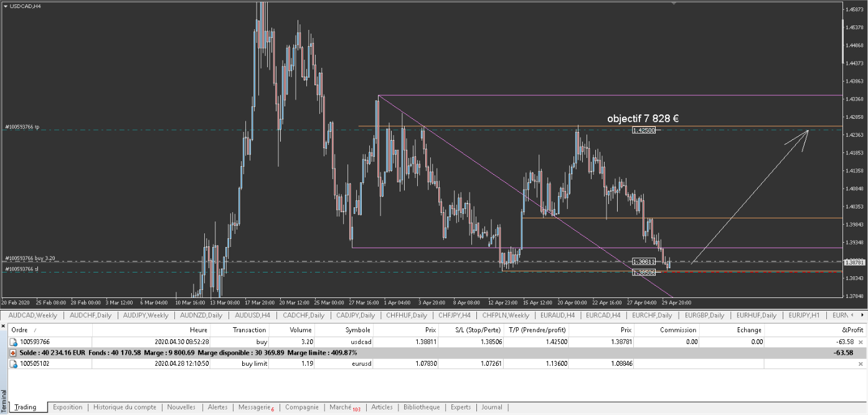Click the time 2020.04.30 08:52:28 cell
Viewport: 868px width, 415px height.
(181, 342)
